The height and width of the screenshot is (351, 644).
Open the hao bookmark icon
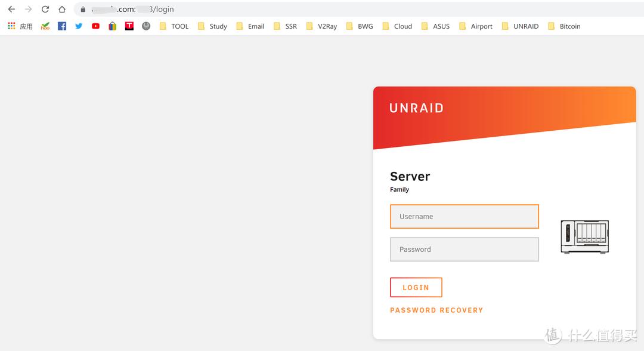(45, 26)
